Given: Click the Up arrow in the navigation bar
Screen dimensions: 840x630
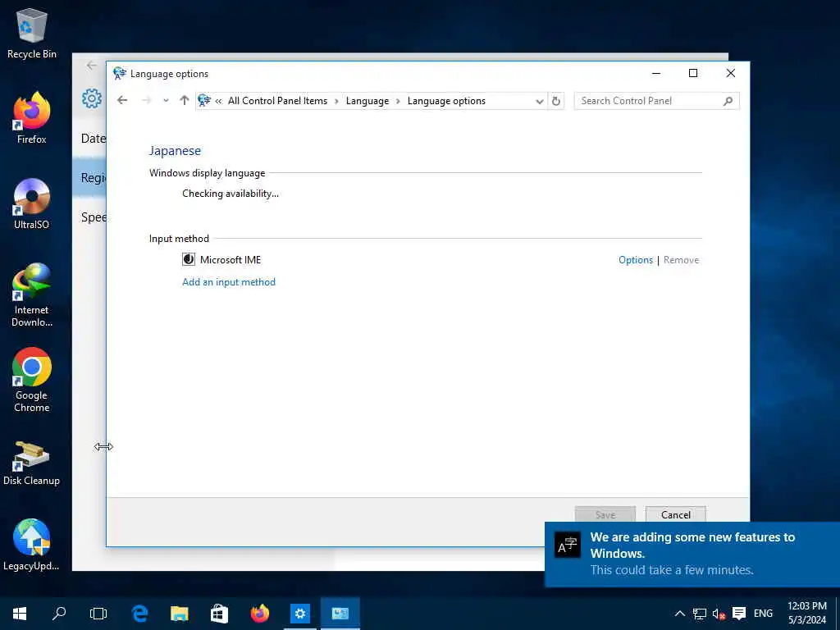Looking at the screenshot, I should tap(185, 101).
